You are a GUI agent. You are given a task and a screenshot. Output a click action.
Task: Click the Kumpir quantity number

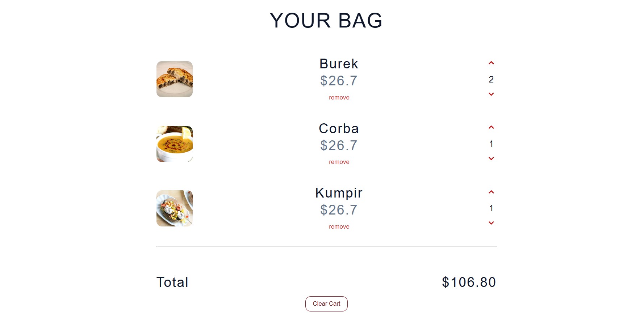(491, 208)
